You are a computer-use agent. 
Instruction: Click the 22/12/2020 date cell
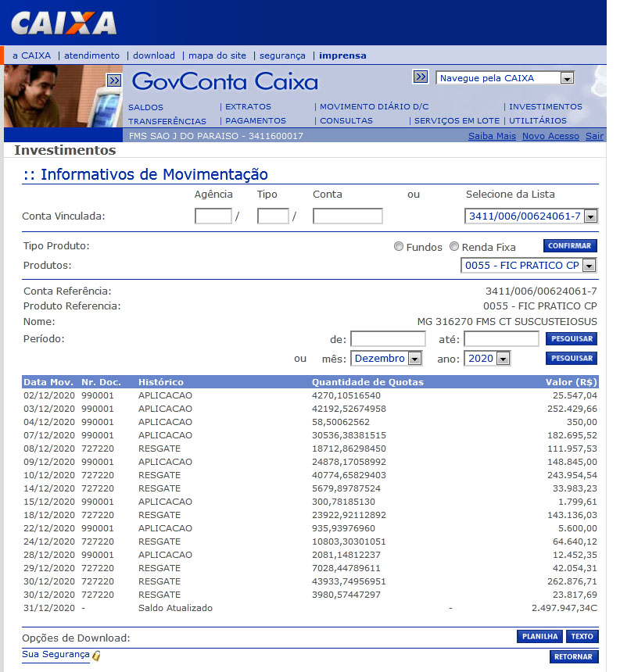(49, 528)
